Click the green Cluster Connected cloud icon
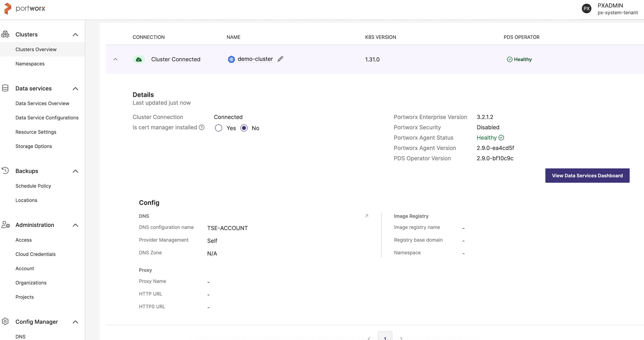The width and height of the screenshot is (644, 340). [x=139, y=60]
